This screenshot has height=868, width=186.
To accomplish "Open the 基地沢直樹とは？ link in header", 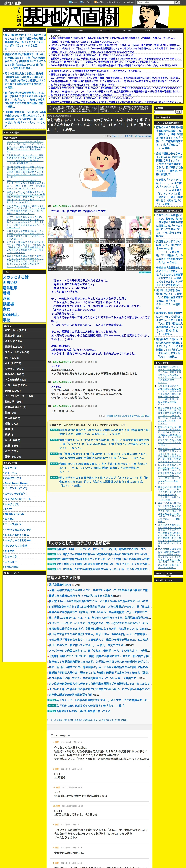I will 113,2.
